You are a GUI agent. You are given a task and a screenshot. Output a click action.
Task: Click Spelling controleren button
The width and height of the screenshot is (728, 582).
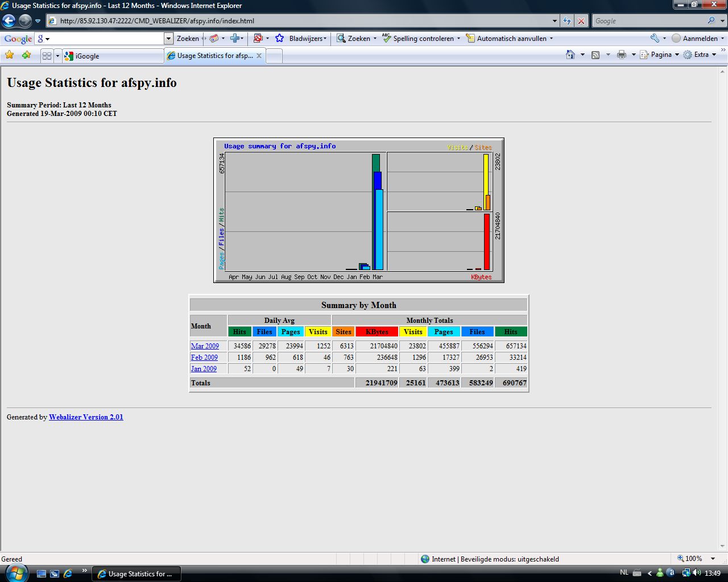[418, 39]
